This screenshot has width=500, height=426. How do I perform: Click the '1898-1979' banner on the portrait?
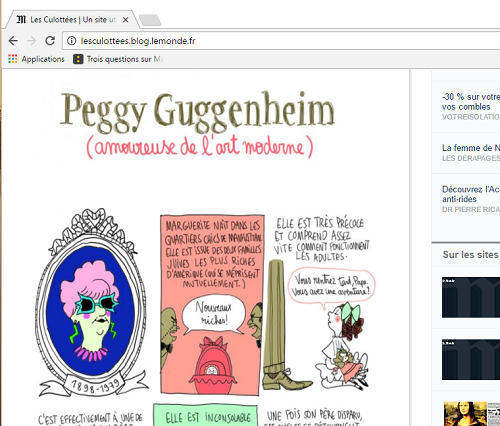click(x=95, y=386)
